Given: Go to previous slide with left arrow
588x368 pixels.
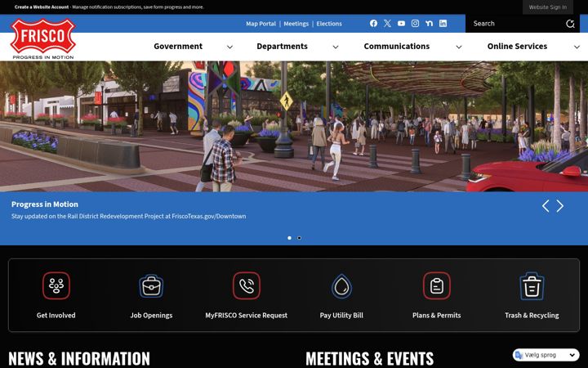Looking at the screenshot, I should 546,206.
